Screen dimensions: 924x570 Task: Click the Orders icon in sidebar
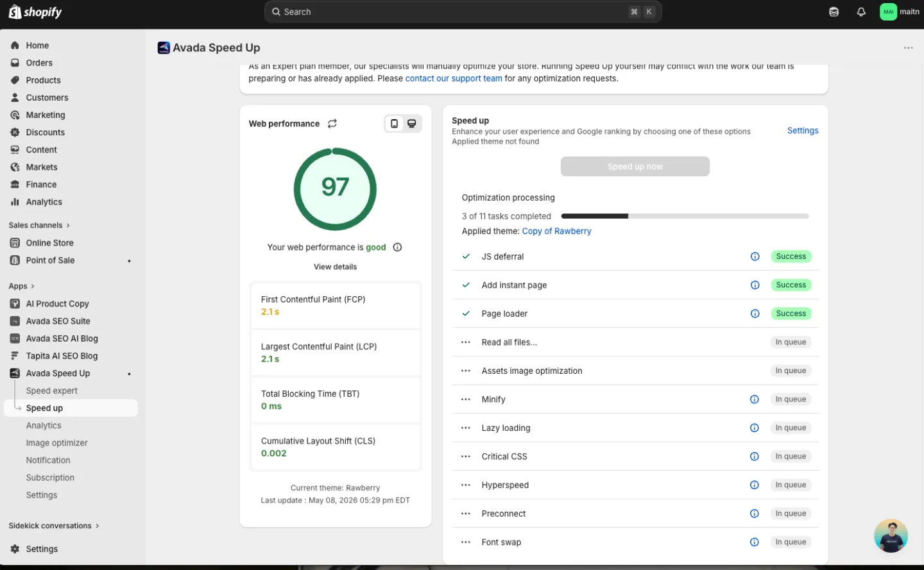[x=15, y=63]
